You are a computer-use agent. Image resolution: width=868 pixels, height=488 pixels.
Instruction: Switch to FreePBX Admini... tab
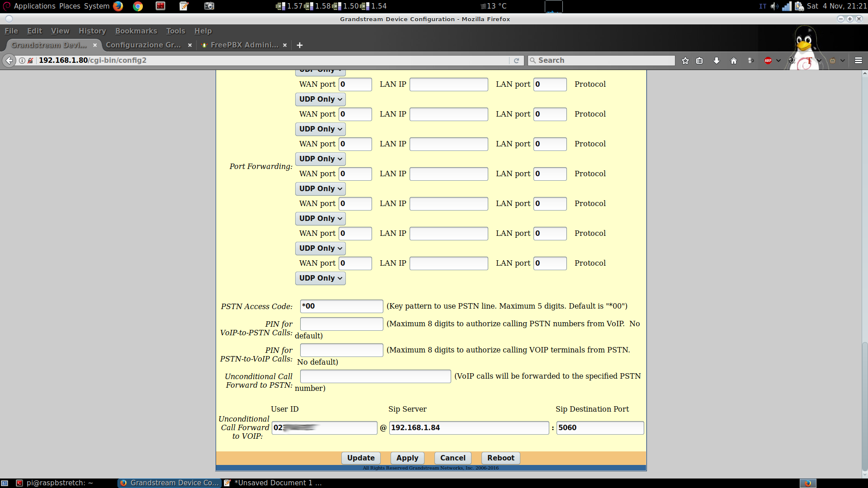[x=243, y=45]
